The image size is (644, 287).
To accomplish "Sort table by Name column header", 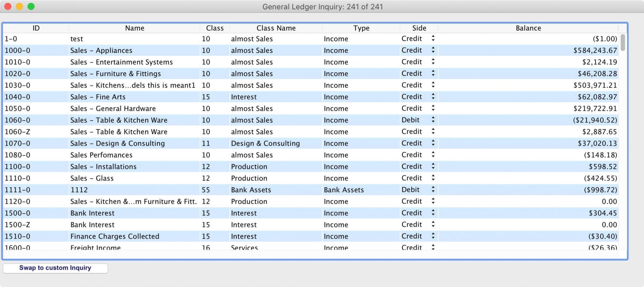I will [135, 28].
